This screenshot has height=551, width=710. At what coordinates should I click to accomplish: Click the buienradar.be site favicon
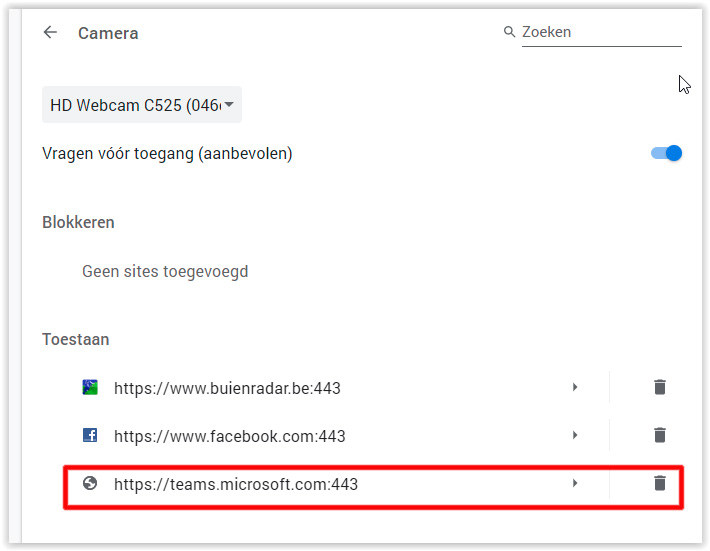(x=90, y=387)
